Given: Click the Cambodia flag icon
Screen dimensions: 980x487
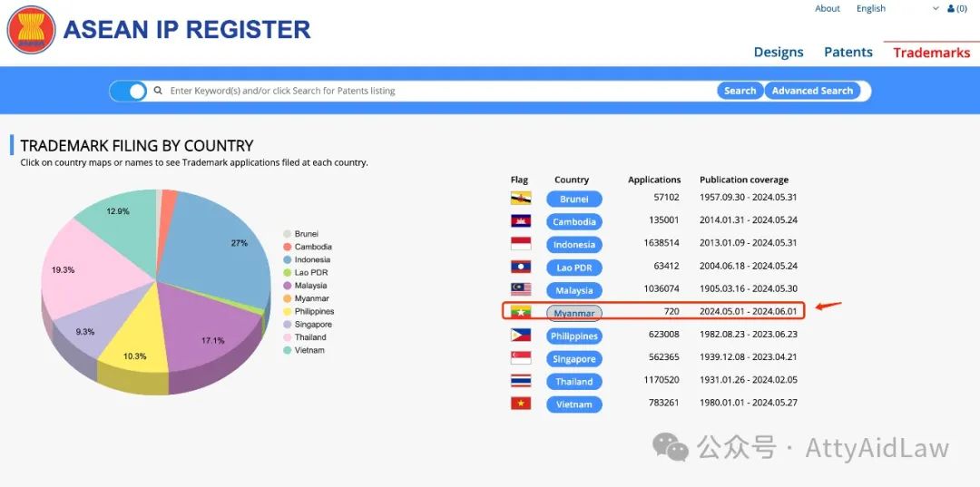Looking at the screenshot, I should [x=521, y=221].
